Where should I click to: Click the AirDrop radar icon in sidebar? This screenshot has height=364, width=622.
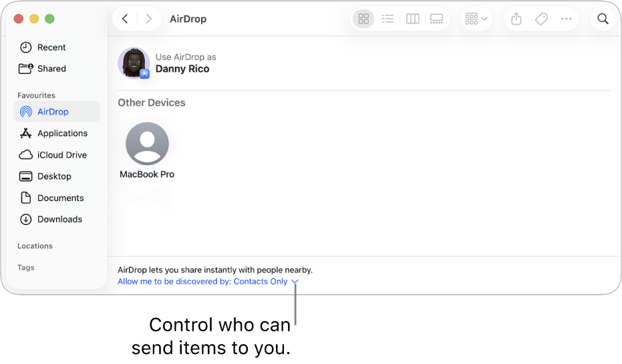[26, 112]
